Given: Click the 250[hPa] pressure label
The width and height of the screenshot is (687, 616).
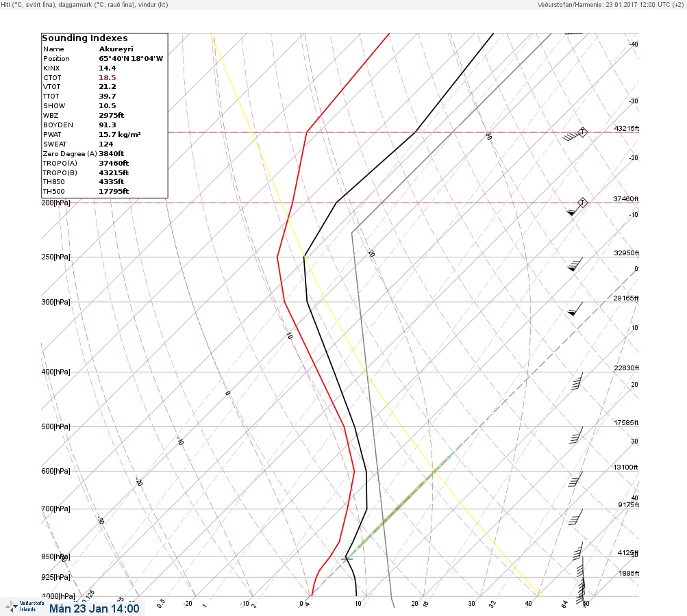Looking at the screenshot, I should (55, 257).
